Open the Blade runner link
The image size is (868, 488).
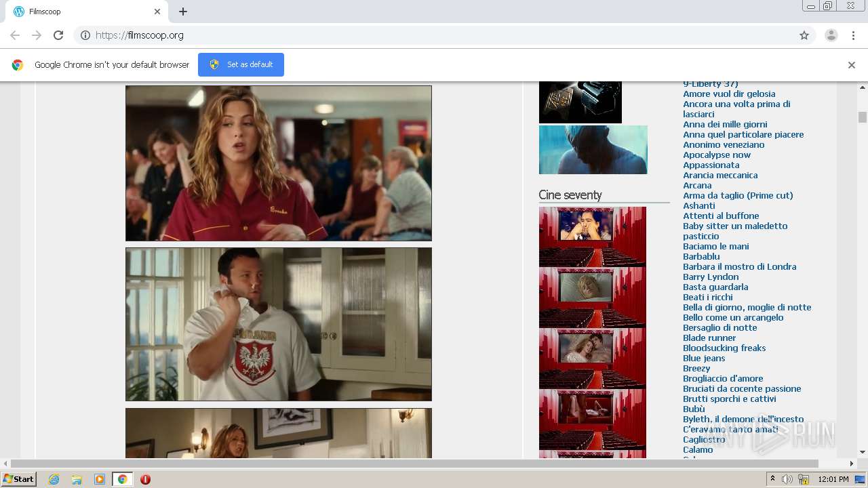709,338
